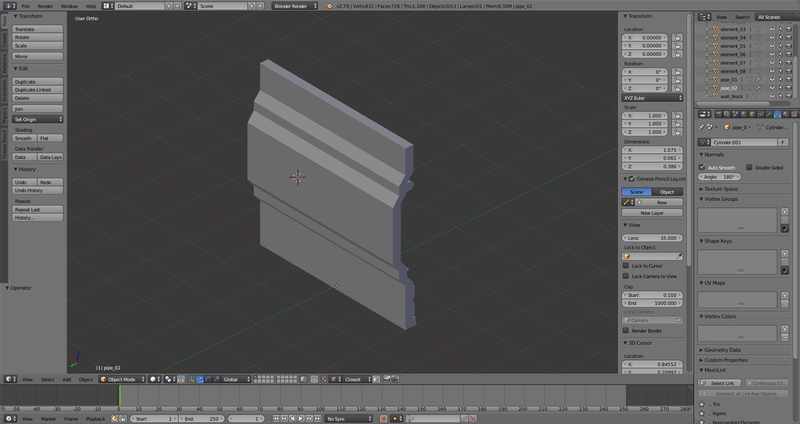This screenshot has height=424, width=800.
Task: Add a new vertex group with plus
Action: [x=785, y=211]
